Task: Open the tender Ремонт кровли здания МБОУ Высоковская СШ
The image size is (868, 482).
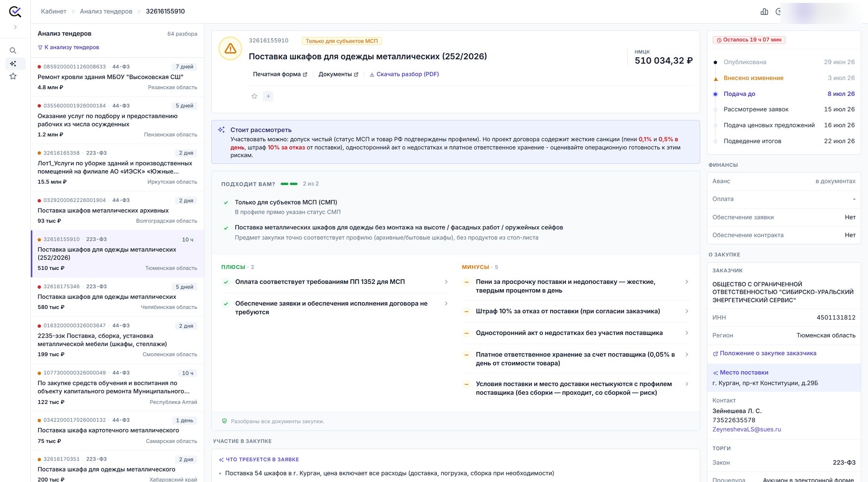Action: (x=117, y=77)
